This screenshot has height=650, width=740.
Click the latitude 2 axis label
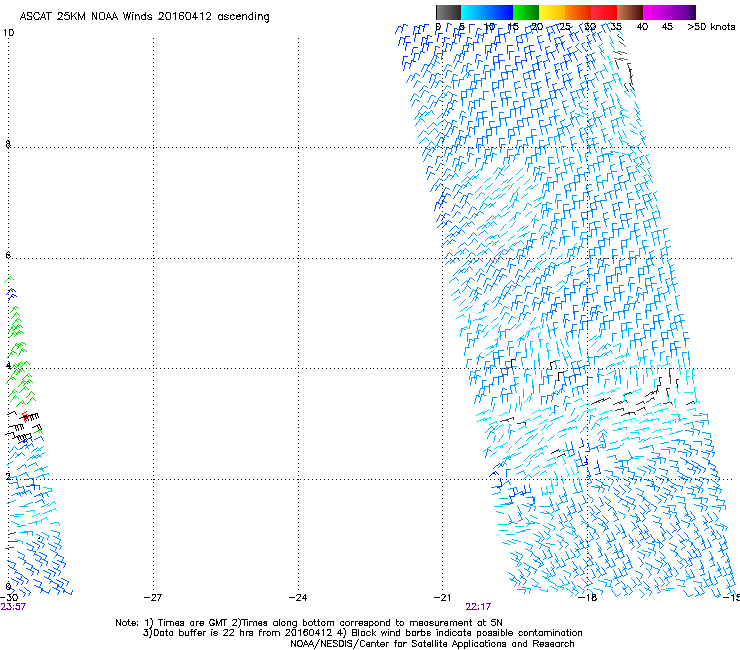pos(8,476)
